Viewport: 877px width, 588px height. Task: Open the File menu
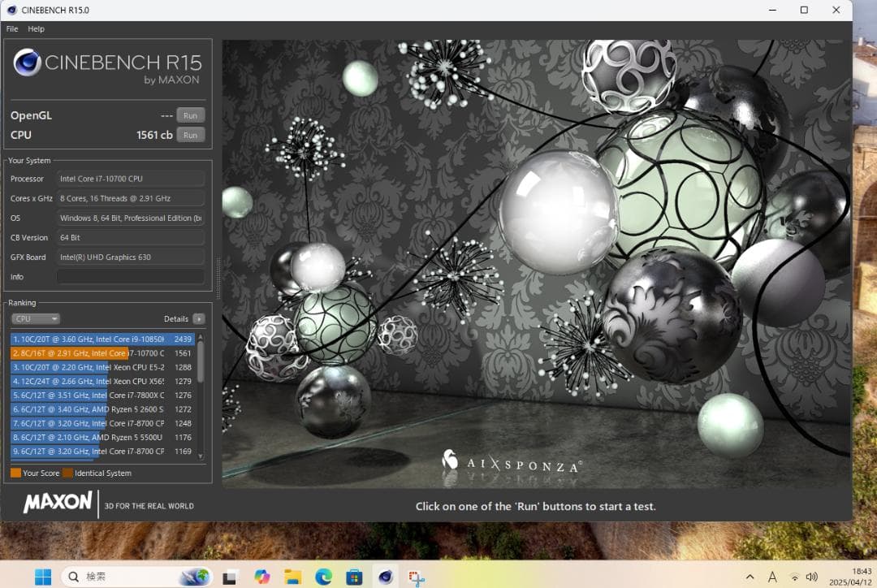(x=12, y=29)
